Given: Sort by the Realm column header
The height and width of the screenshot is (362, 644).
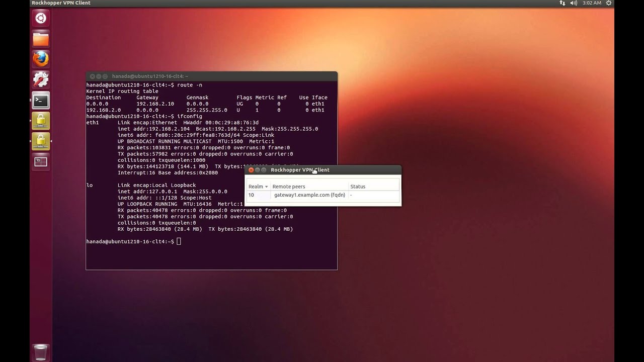Looking at the screenshot, I should [258, 187].
